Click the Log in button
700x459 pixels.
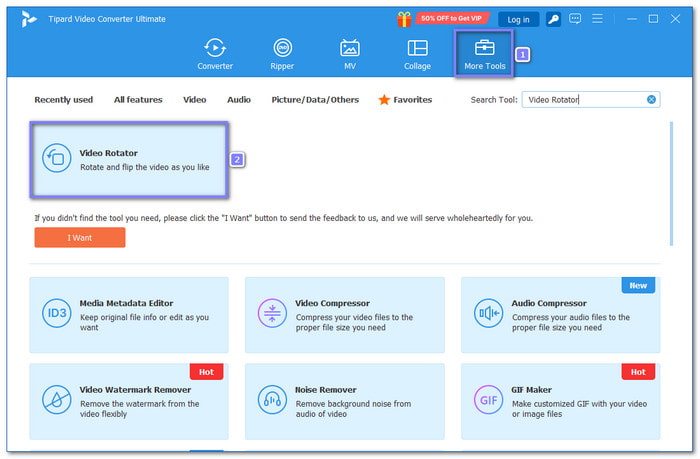[518, 20]
